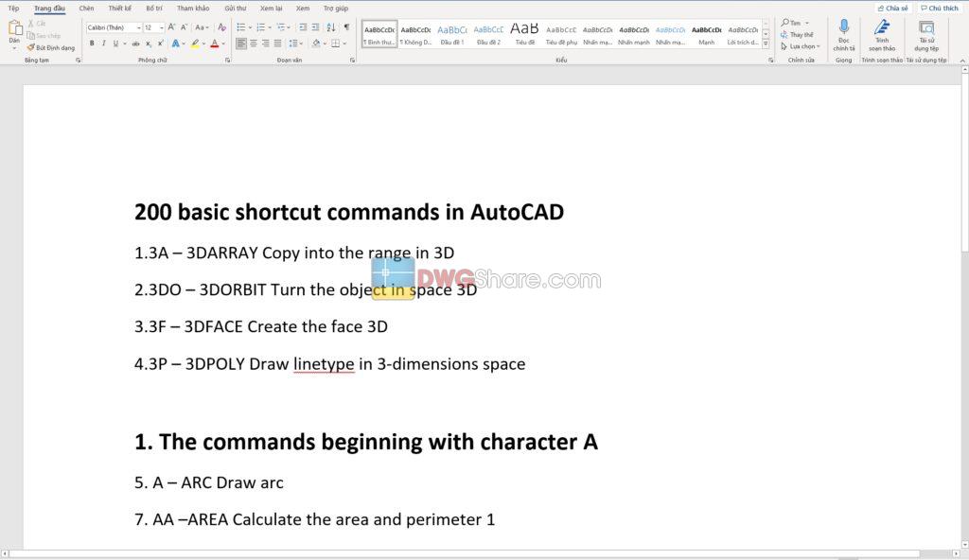This screenshot has height=560, width=969.
Task: Open the Calibri font name dropdown
Action: (140, 27)
